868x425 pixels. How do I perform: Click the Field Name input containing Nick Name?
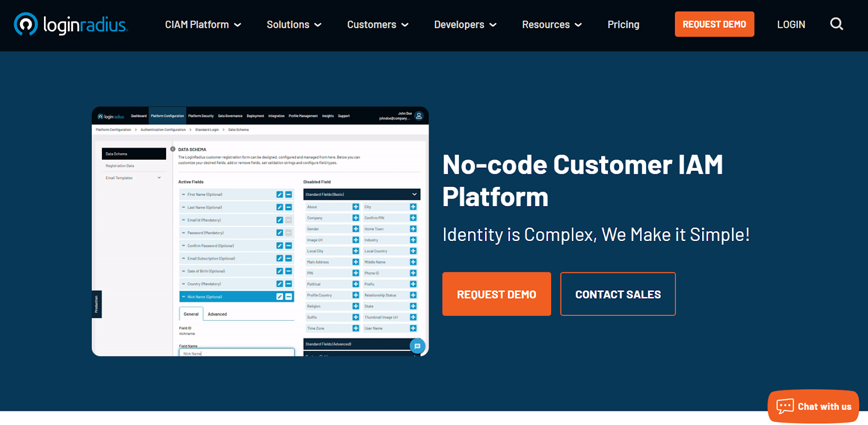(237, 353)
